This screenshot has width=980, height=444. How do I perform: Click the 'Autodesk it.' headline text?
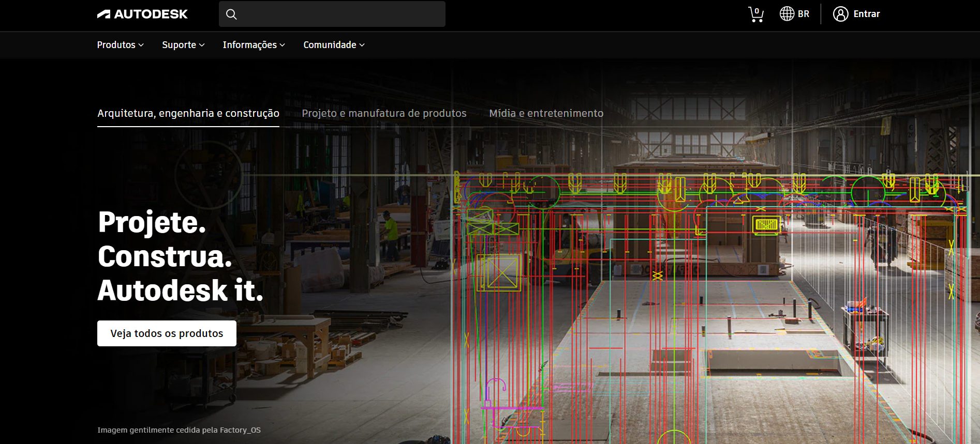click(x=181, y=290)
